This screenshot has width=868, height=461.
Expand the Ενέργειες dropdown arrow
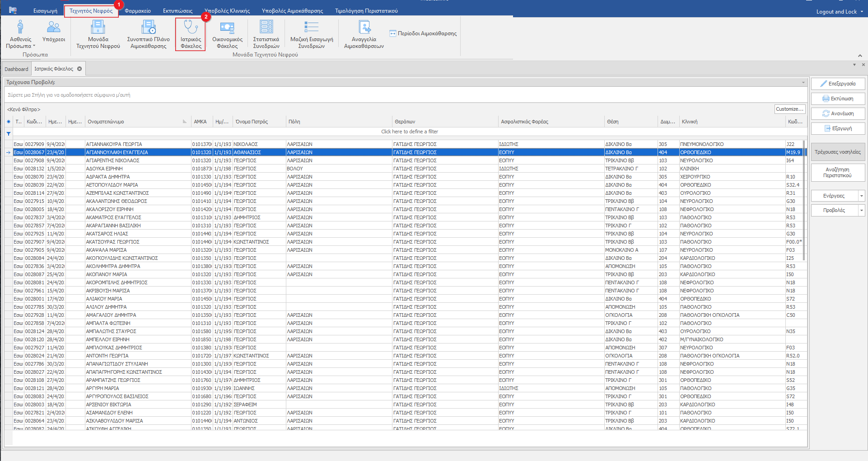(x=862, y=196)
